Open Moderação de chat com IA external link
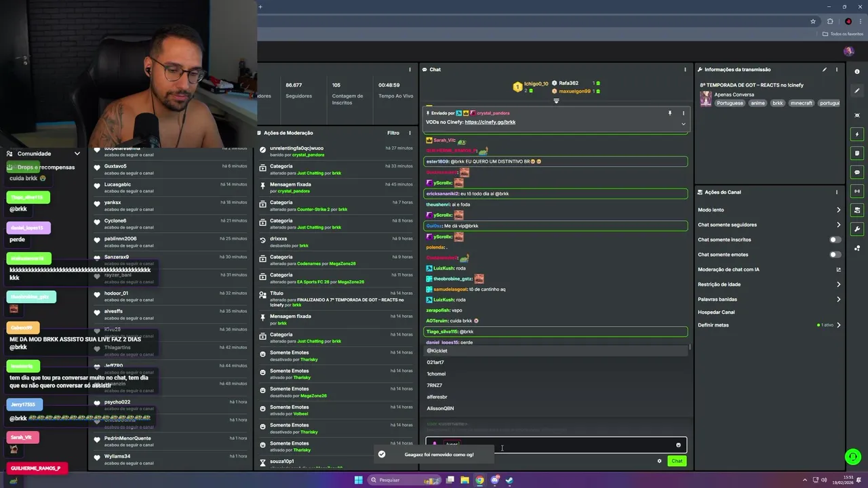 point(838,270)
